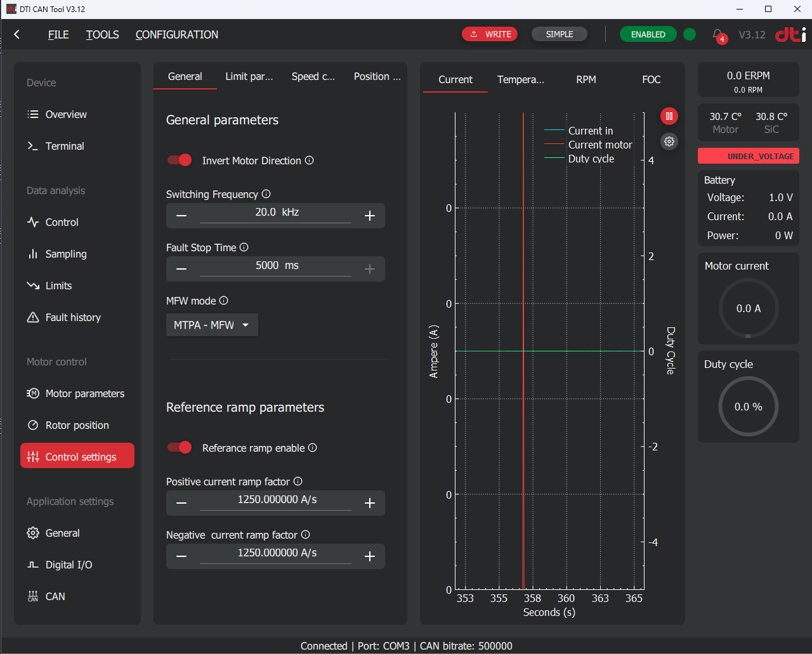The height and width of the screenshot is (654, 812).
Task: Increase Positive current ramp factor
Action: [x=370, y=503]
